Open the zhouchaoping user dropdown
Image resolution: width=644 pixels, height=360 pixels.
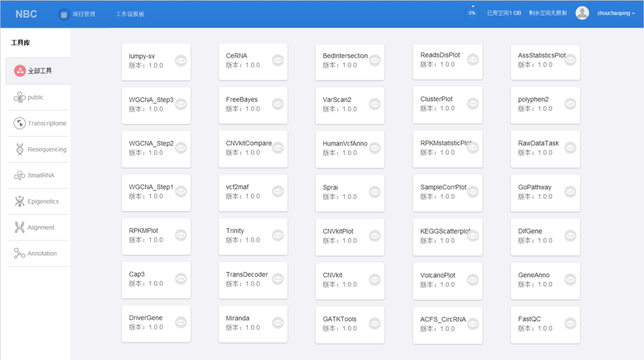[616, 13]
